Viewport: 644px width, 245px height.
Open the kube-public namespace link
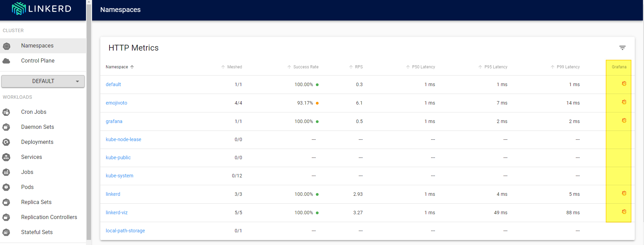point(118,158)
